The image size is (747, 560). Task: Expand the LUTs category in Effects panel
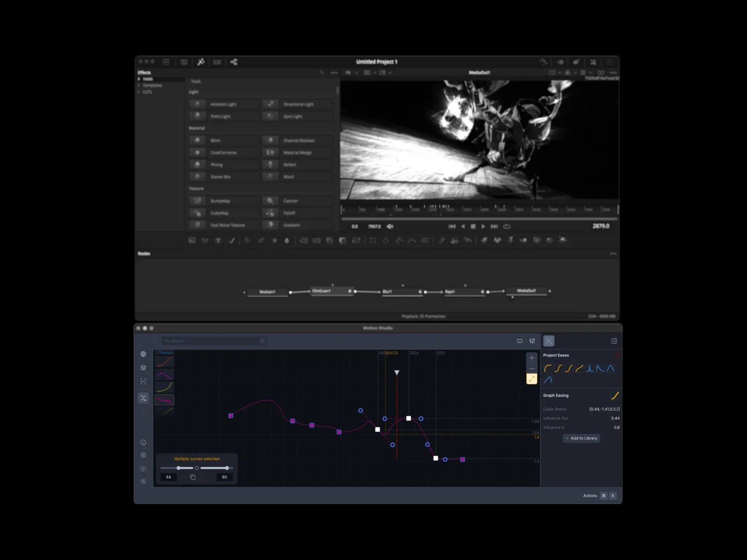click(139, 92)
